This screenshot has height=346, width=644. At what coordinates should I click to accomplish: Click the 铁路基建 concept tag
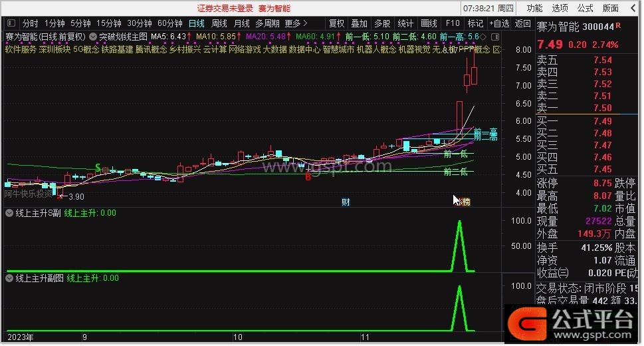pos(117,50)
